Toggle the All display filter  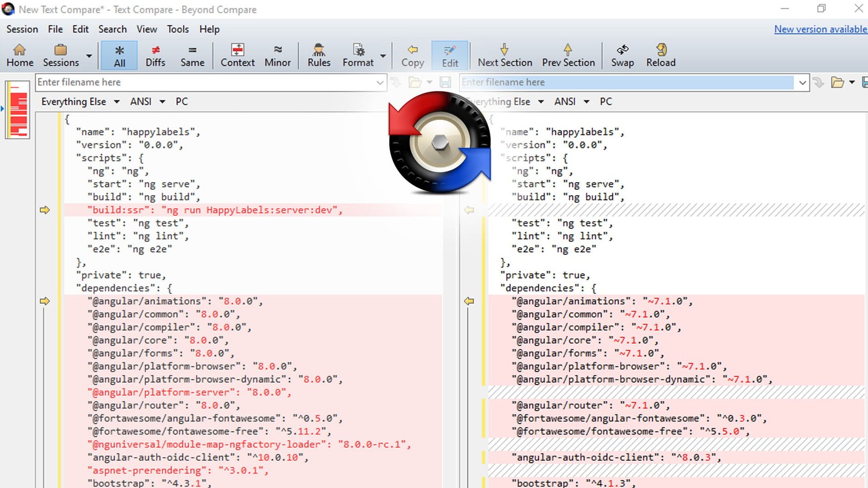click(x=119, y=55)
